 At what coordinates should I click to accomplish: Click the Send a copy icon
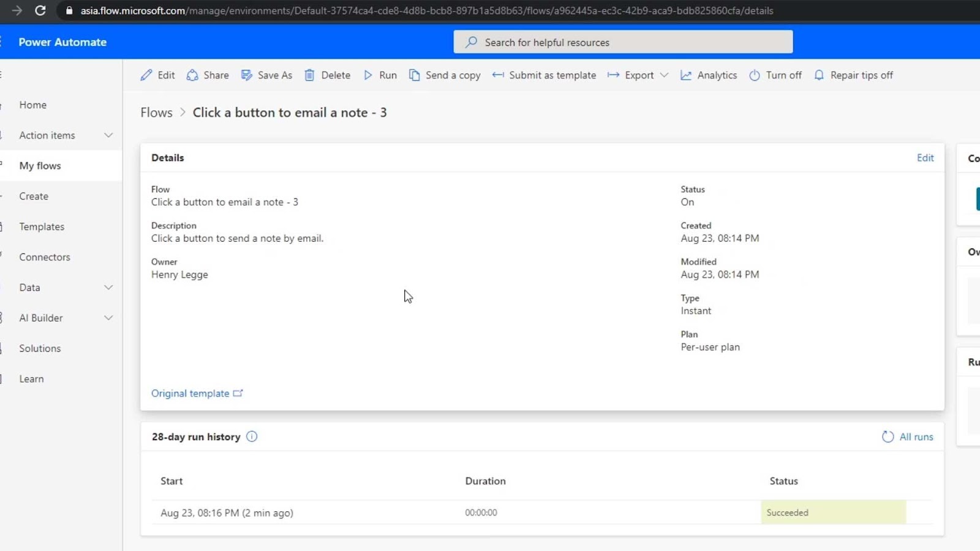[415, 75]
